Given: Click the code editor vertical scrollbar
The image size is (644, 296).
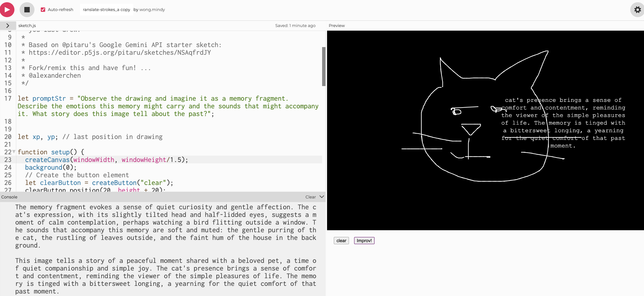Looking at the screenshot, I should 323,66.
